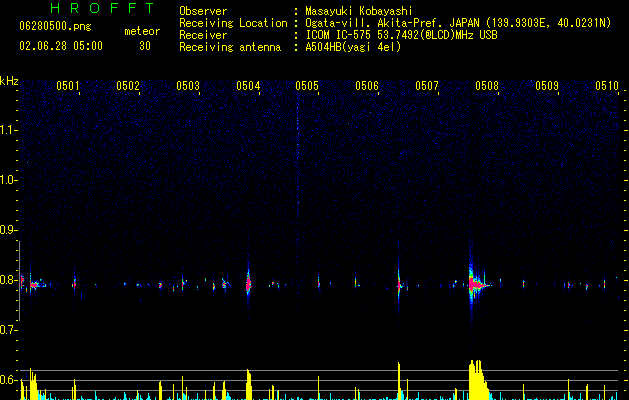Viewport: 629px width, 400px height.
Task: Click the 0503 time marker
Action: [x=188, y=86]
